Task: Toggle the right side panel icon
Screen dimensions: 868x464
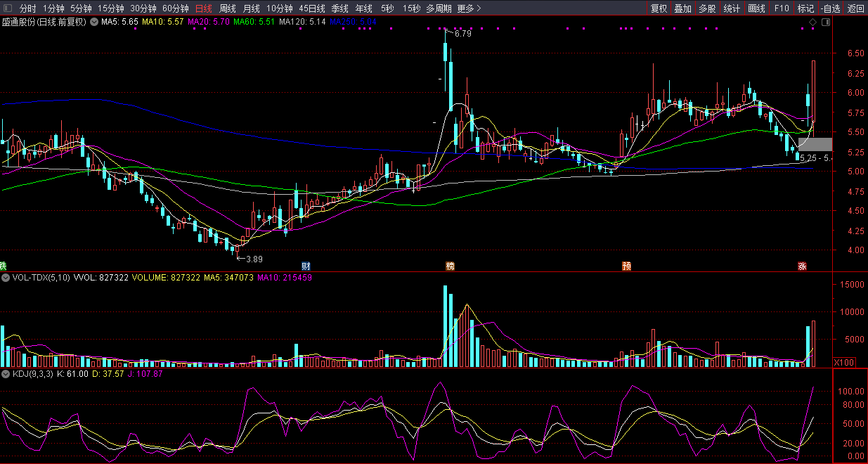Action: (825, 22)
